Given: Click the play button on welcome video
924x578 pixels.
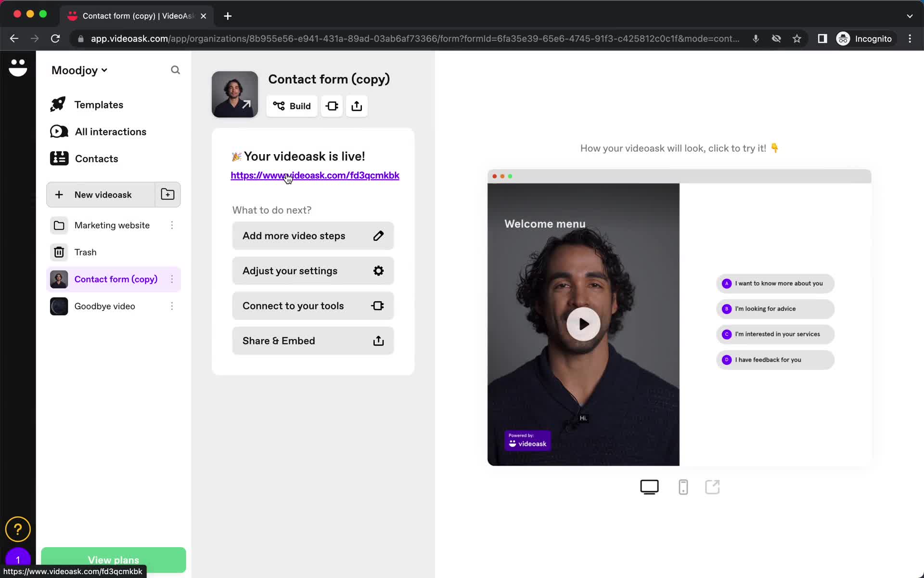Looking at the screenshot, I should click(583, 324).
